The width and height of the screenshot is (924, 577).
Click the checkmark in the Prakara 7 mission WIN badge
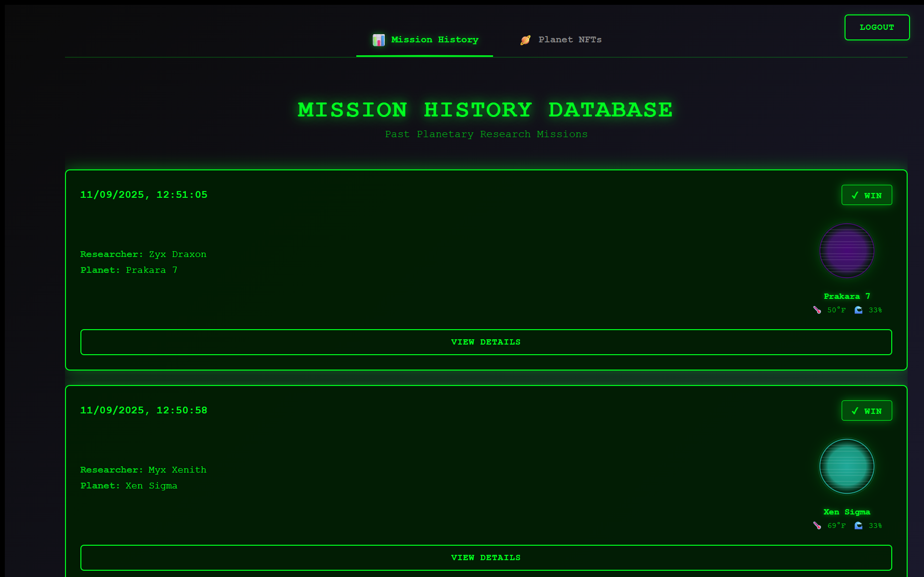855,195
